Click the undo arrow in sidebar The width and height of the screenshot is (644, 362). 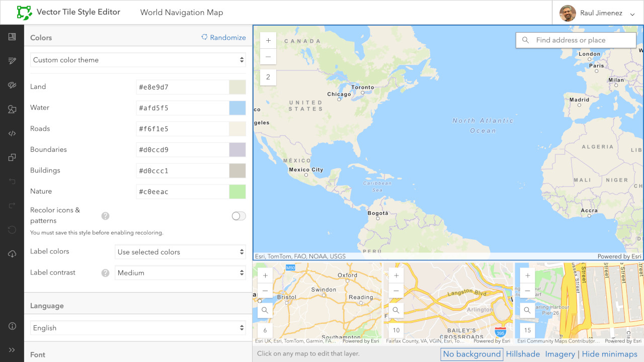click(x=12, y=182)
